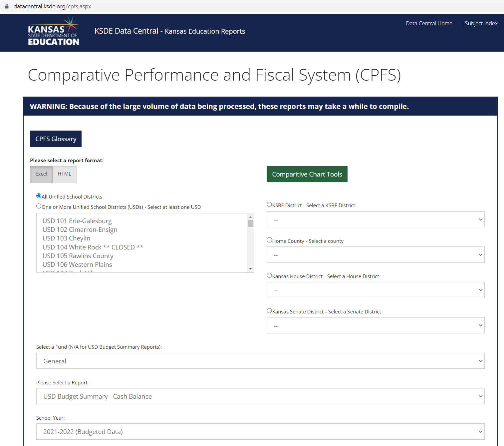Click the USD list scroll-up arrow
The width and height of the screenshot is (504, 446).
pyautogui.click(x=251, y=217)
